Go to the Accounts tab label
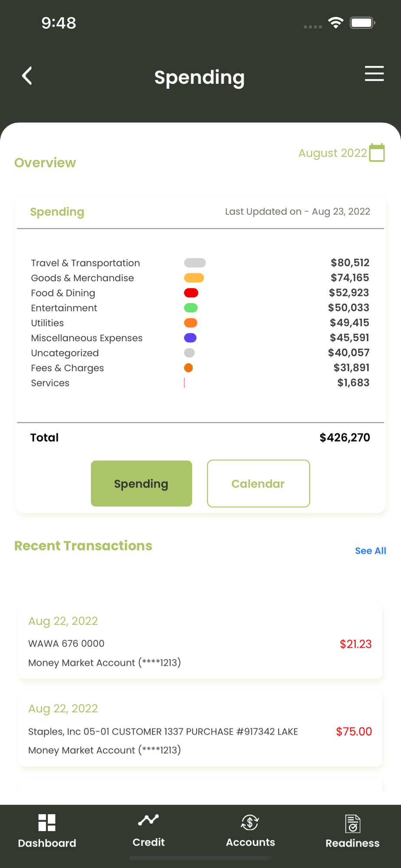The height and width of the screenshot is (868, 401). 250,842
